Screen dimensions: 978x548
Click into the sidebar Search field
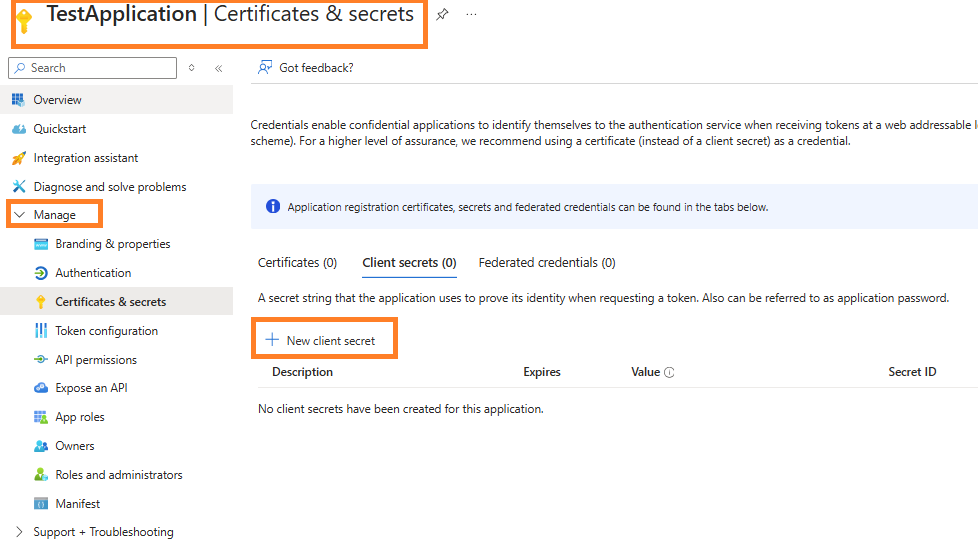pos(92,68)
